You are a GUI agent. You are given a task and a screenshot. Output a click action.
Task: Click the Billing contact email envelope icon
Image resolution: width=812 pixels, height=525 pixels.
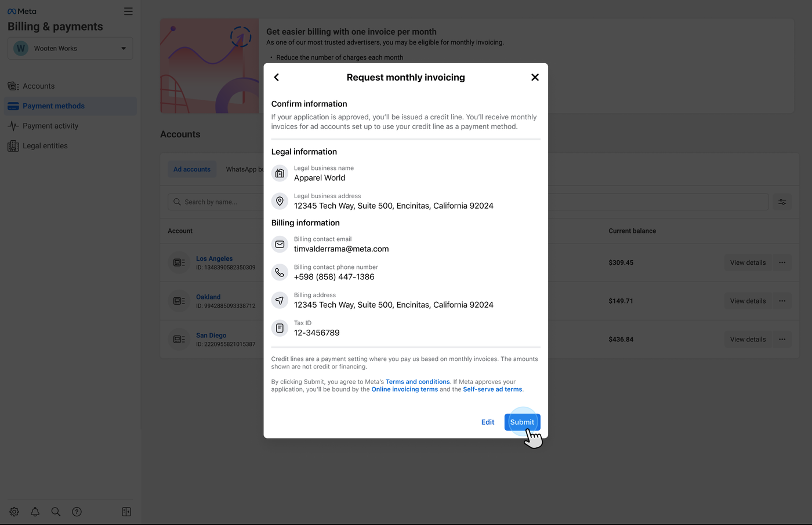pyautogui.click(x=280, y=245)
